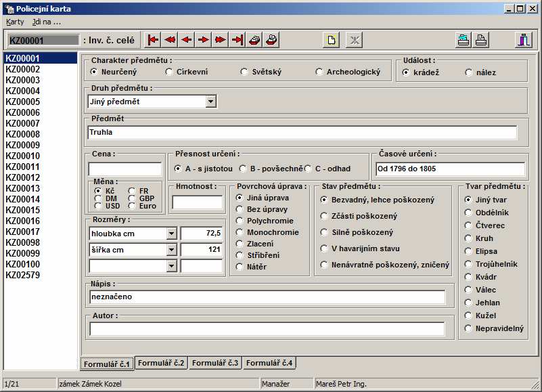
Task: Click the Cena price input field
Action: (125, 169)
